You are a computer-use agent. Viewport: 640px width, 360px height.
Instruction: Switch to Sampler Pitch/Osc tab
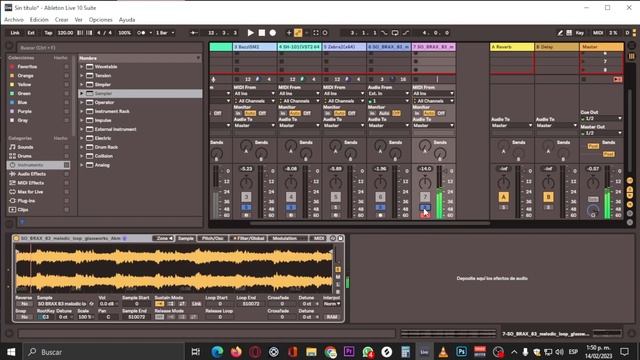tap(213, 238)
